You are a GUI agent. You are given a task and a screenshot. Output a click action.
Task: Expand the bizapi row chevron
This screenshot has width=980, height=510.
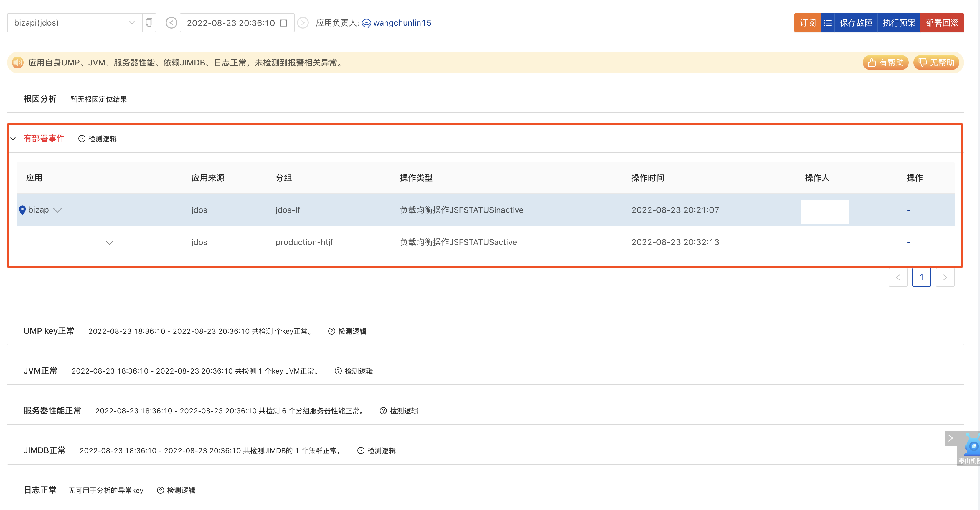pos(57,210)
